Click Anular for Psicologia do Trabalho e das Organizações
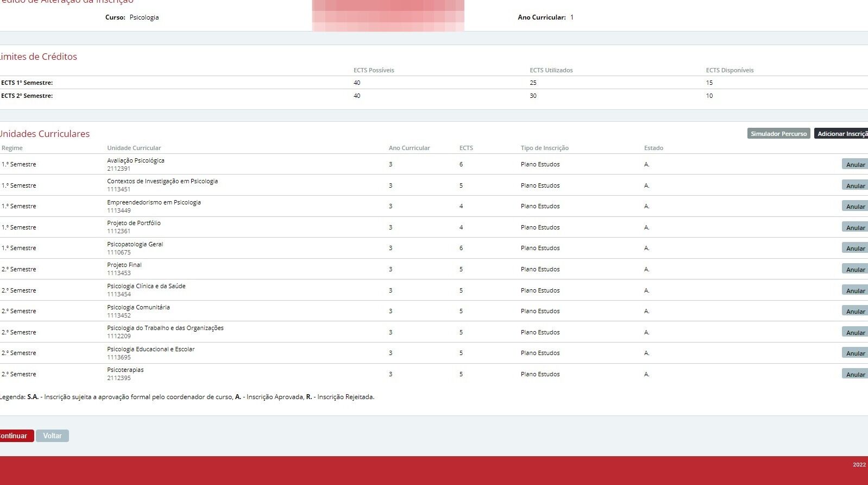This screenshot has width=868, height=485. 855,332
